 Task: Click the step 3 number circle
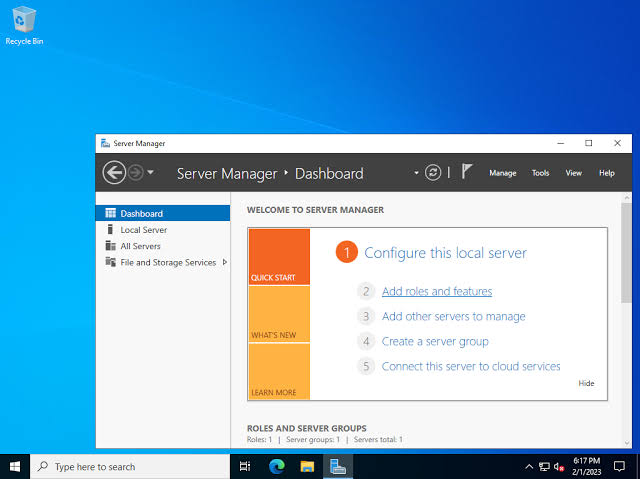click(366, 317)
